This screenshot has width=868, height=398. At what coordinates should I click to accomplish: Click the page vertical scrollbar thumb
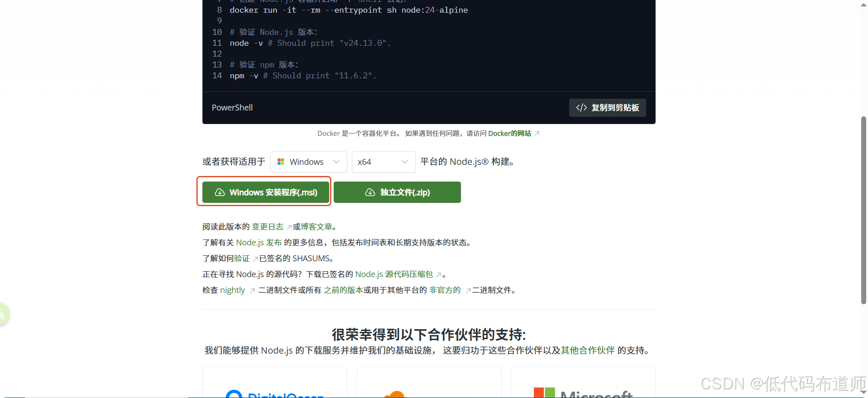[863, 211]
